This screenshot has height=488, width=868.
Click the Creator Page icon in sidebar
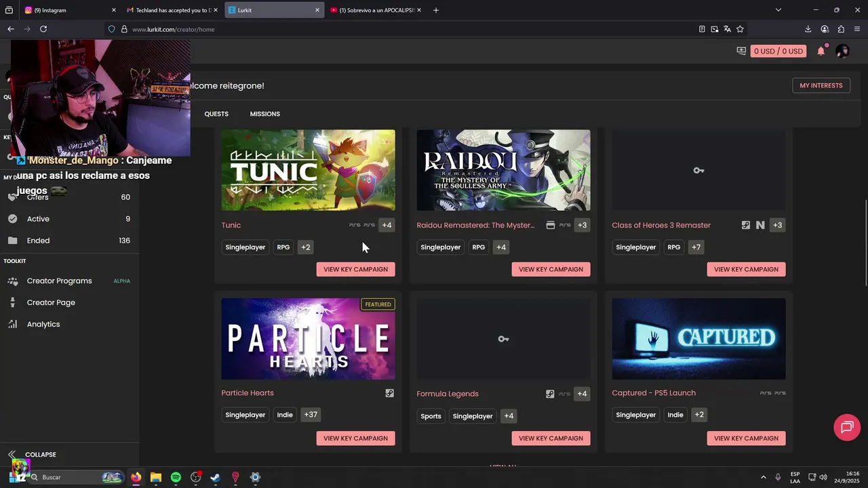click(x=12, y=302)
